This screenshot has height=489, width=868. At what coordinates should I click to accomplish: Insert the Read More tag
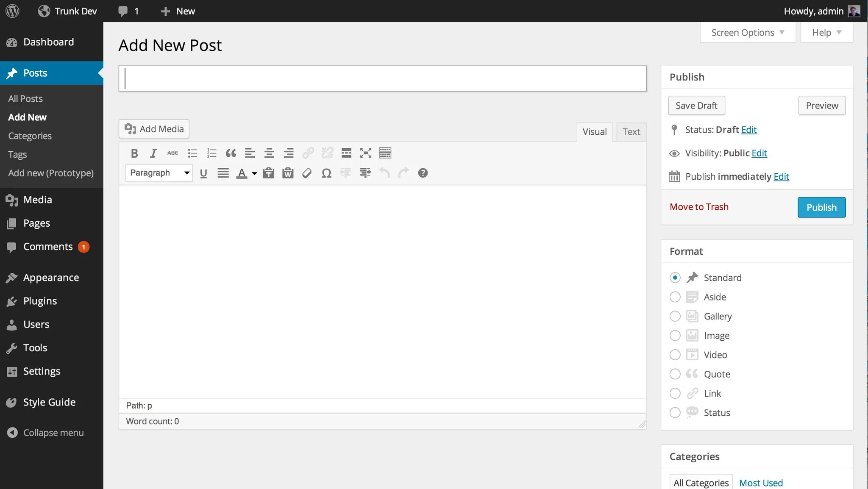pyautogui.click(x=346, y=153)
